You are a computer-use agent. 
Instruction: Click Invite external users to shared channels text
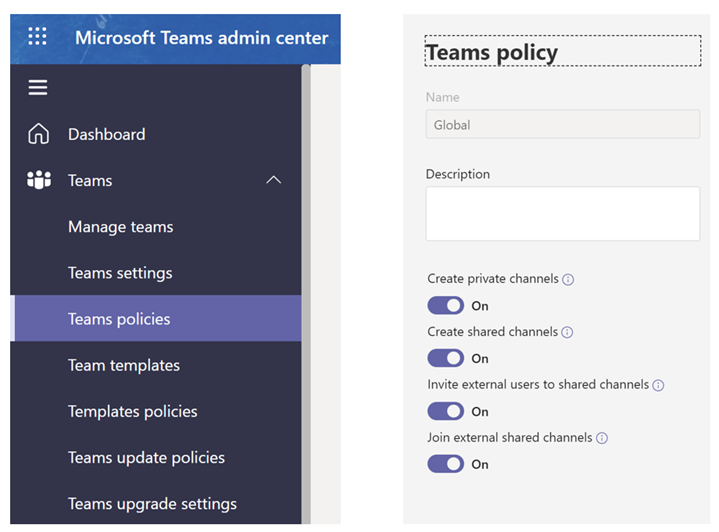[x=538, y=384]
